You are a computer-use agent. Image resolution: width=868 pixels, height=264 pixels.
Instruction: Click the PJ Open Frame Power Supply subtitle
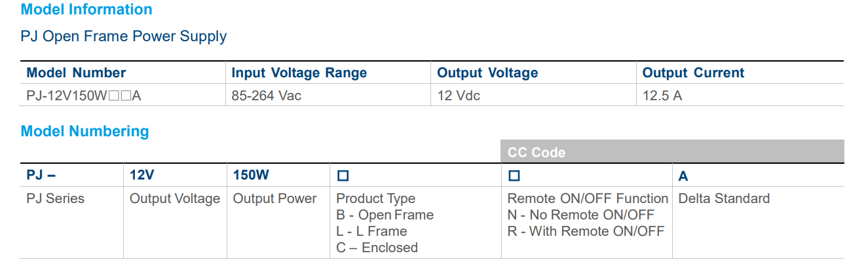[x=124, y=37]
